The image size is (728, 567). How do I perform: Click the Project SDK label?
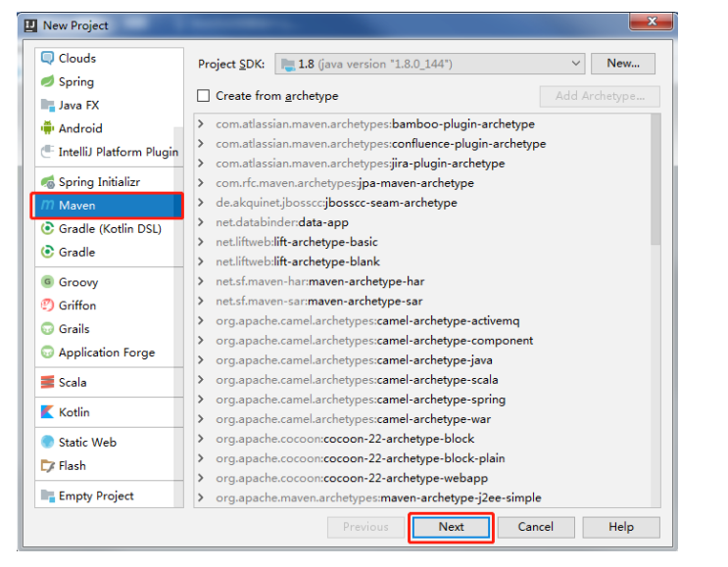click(x=231, y=64)
